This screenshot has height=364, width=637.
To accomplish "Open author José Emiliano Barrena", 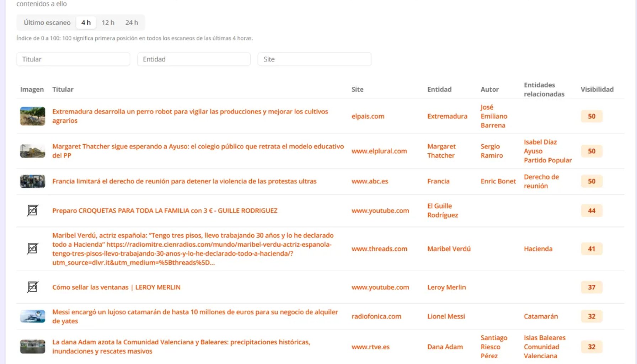I will pyautogui.click(x=494, y=116).
